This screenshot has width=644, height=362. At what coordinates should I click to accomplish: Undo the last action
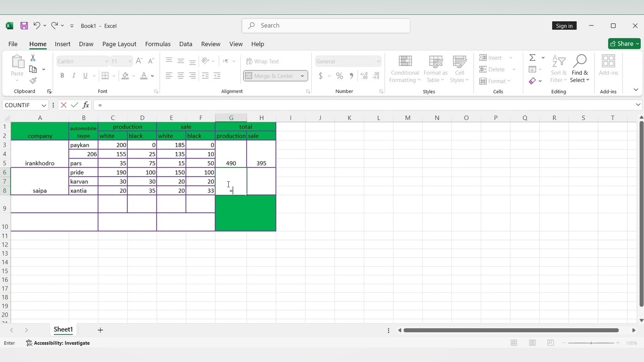37,26
